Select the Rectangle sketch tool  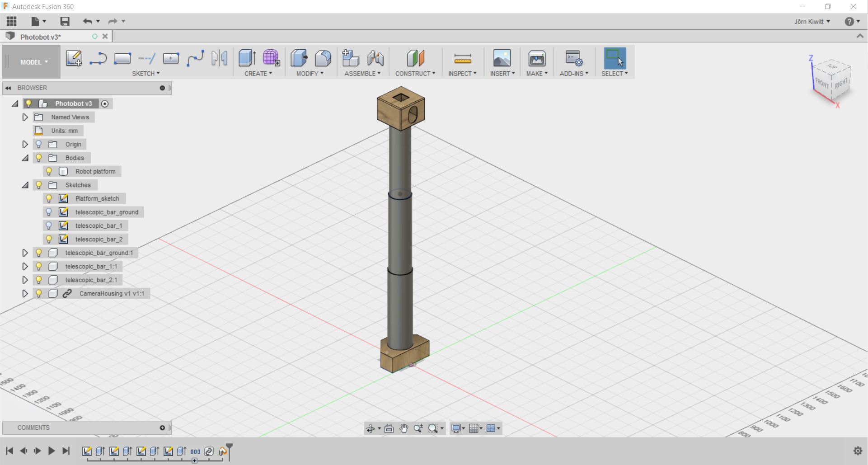point(122,58)
